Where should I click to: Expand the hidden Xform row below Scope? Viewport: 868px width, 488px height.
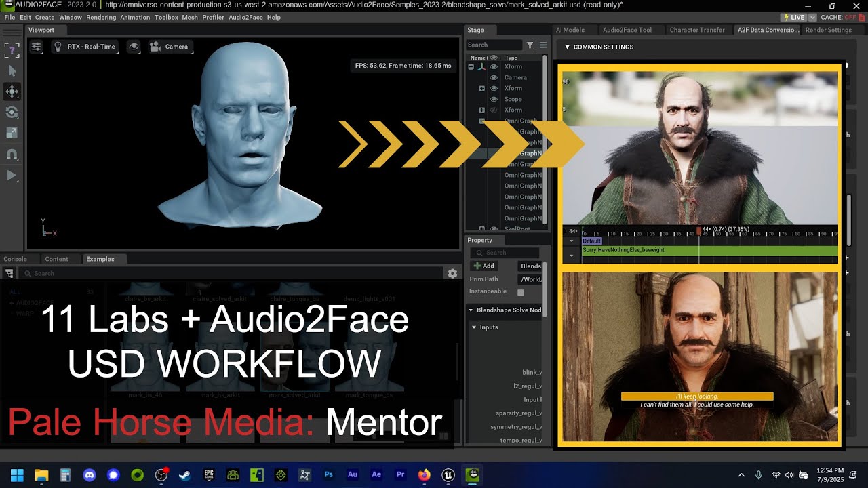tap(481, 110)
